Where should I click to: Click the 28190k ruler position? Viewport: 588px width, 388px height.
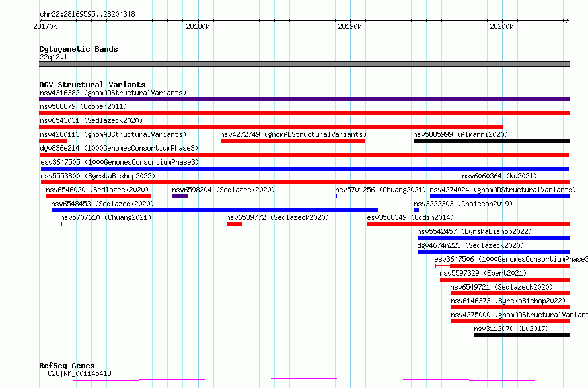349,26
